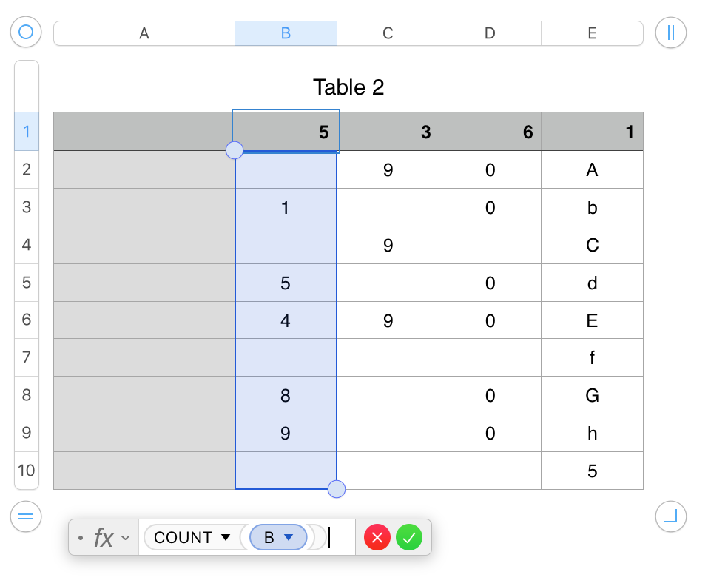This screenshot has height=586, width=728.
Task: Click the cell containing letter G
Action: click(x=592, y=395)
